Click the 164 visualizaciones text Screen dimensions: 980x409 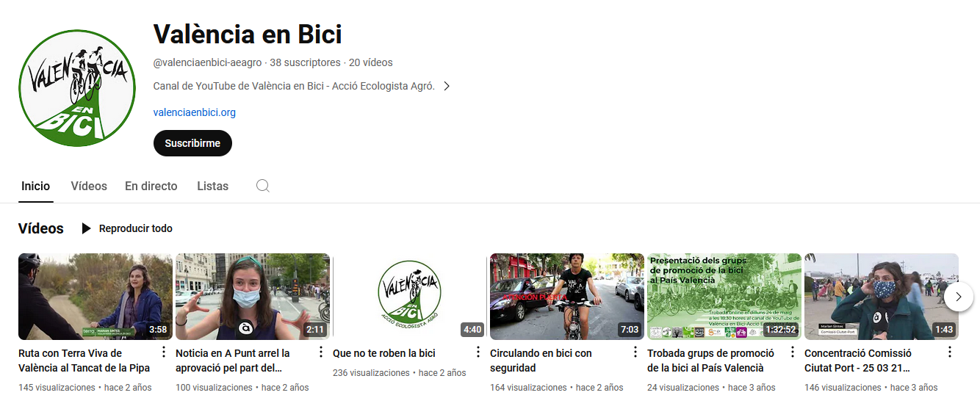point(529,387)
